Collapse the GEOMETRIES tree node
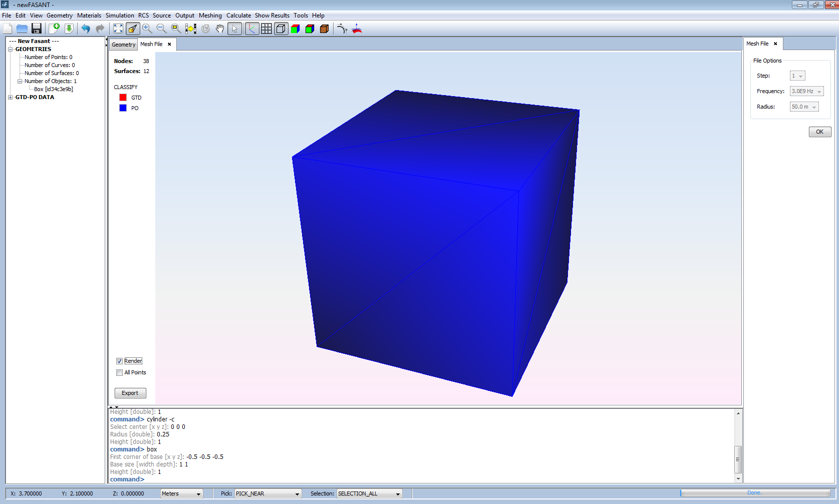Image resolution: width=839 pixels, height=504 pixels. [11, 49]
